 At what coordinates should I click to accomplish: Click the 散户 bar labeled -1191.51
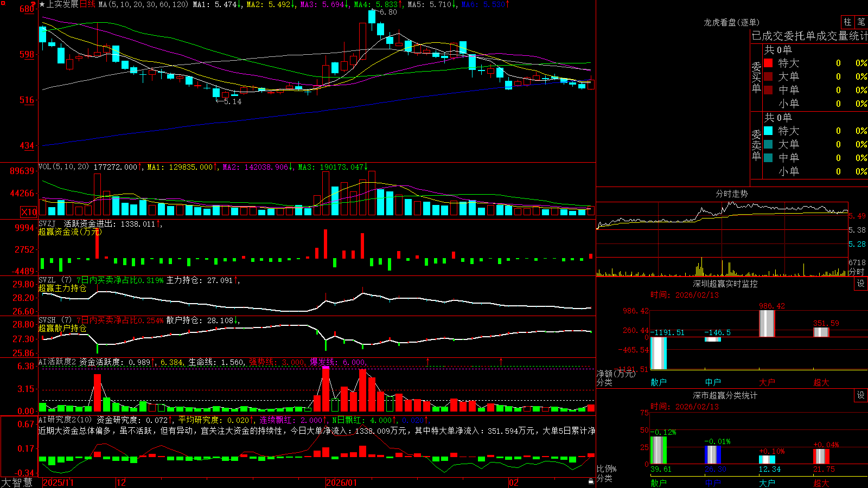659,353
